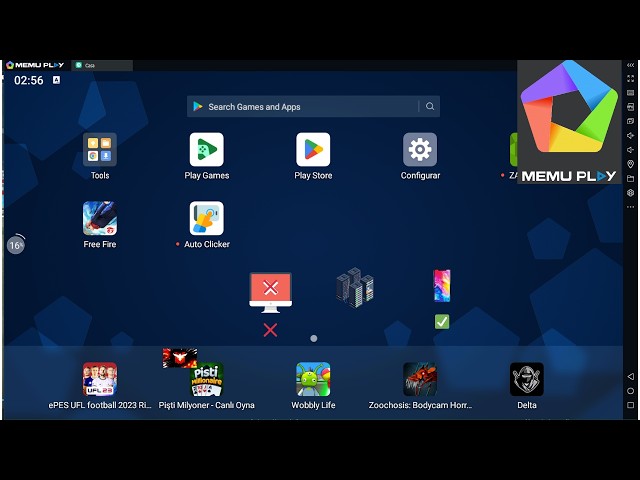Select the home screen page dot
Image resolution: width=640 pixels, height=480 pixels.
coord(313,338)
